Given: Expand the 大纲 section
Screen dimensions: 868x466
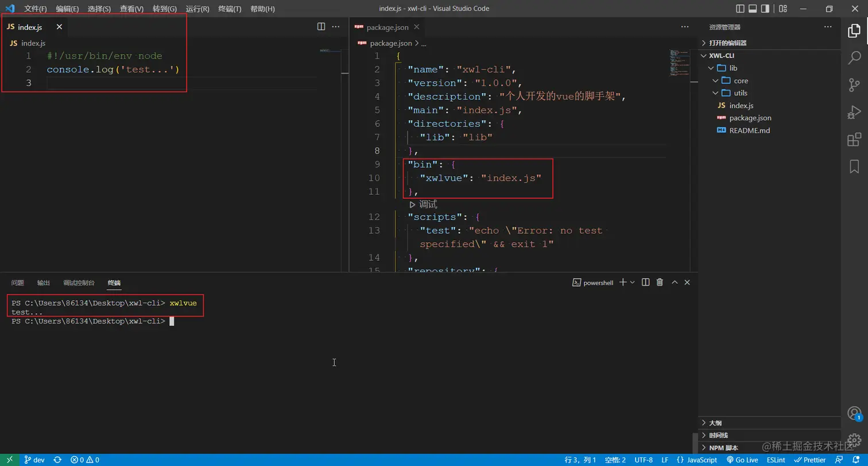Looking at the screenshot, I should tap(769, 423).
